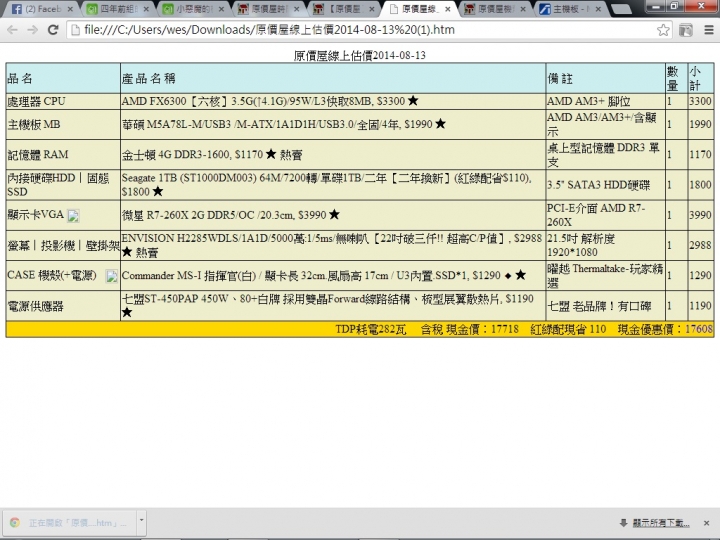This screenshot has width=720, height=540.
Task: Click the 現金優惠價：17608 total
Action: click(x=665, y=329)
